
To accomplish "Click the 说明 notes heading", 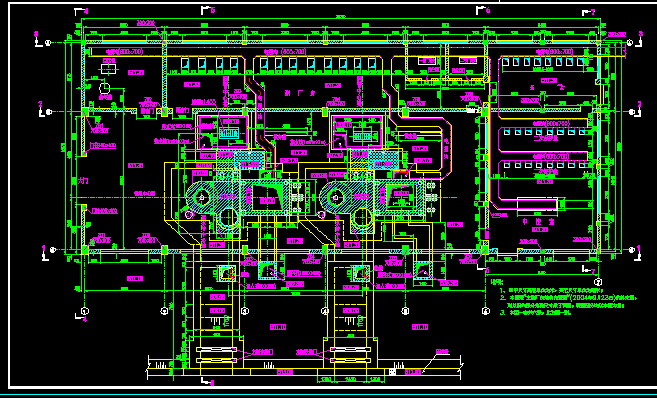I will (497, 282).
